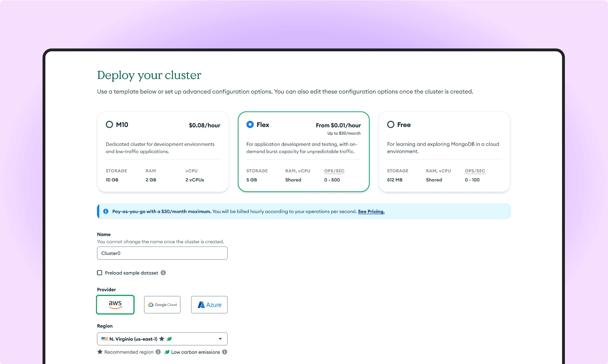Click the star icon in the region field

pos(162,339)
